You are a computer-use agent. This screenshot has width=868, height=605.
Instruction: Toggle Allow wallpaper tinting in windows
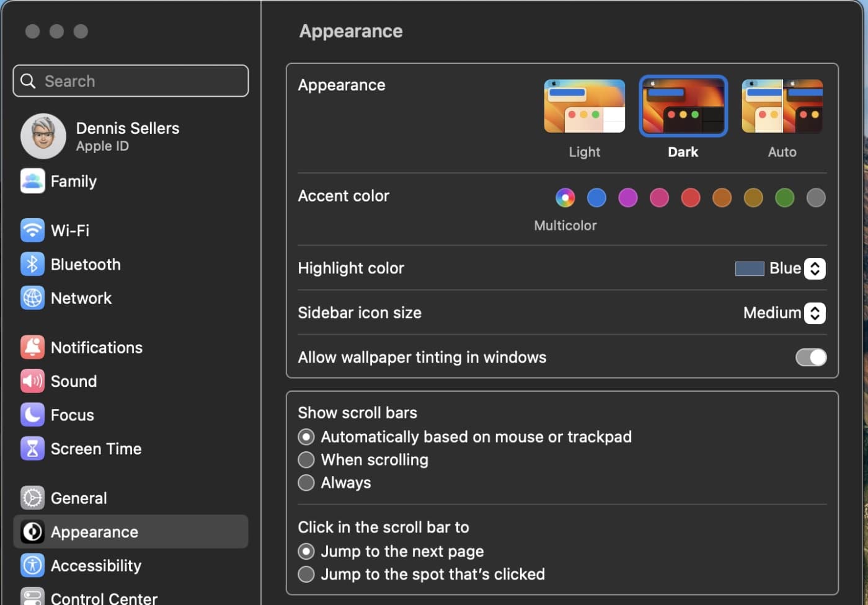[x=810, y=357]
